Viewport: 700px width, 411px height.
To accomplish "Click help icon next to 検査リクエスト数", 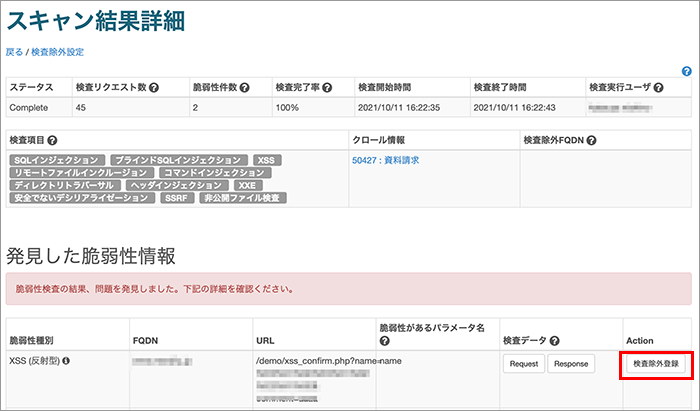I will 154,87.
